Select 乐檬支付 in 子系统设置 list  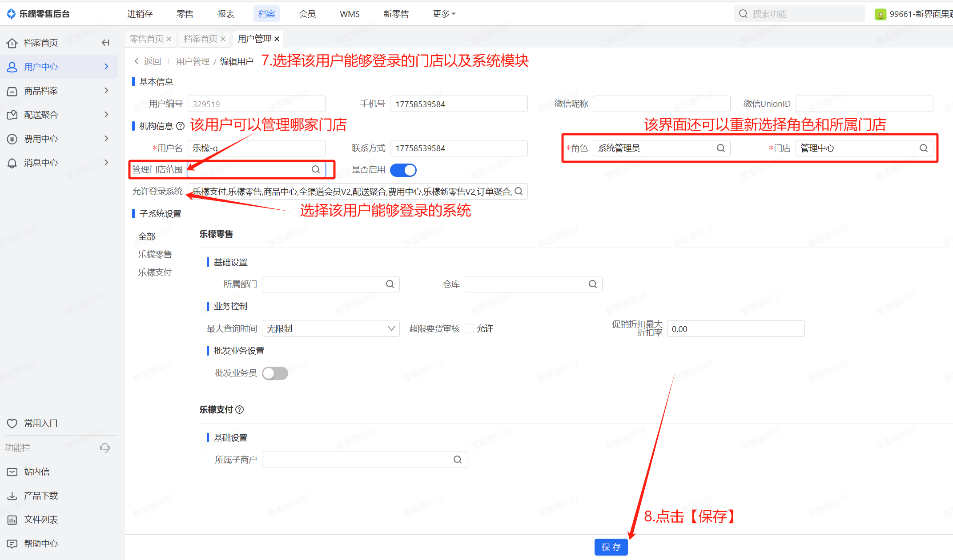[x=155, y=272]
